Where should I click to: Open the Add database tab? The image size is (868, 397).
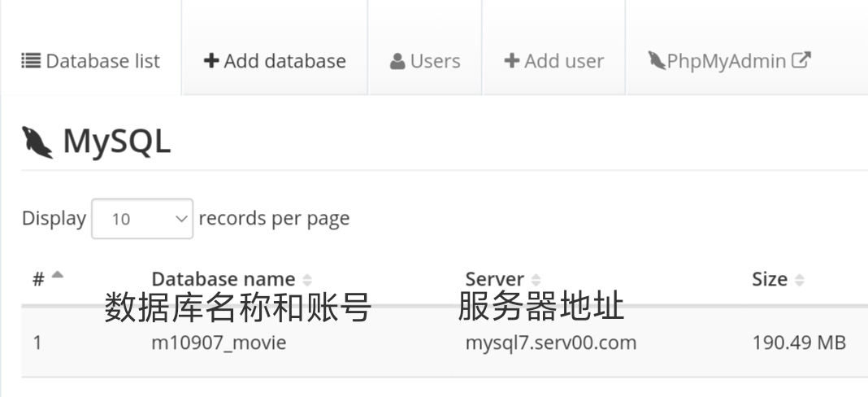click(x=275, y=61)
